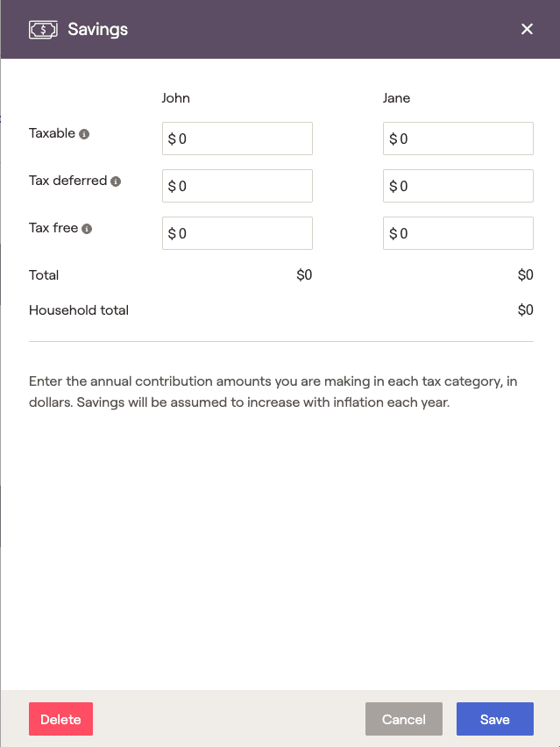Click Jane's Tax free amount field
The height and width of the screenshot is (747, 560).
tap(458, 233)
